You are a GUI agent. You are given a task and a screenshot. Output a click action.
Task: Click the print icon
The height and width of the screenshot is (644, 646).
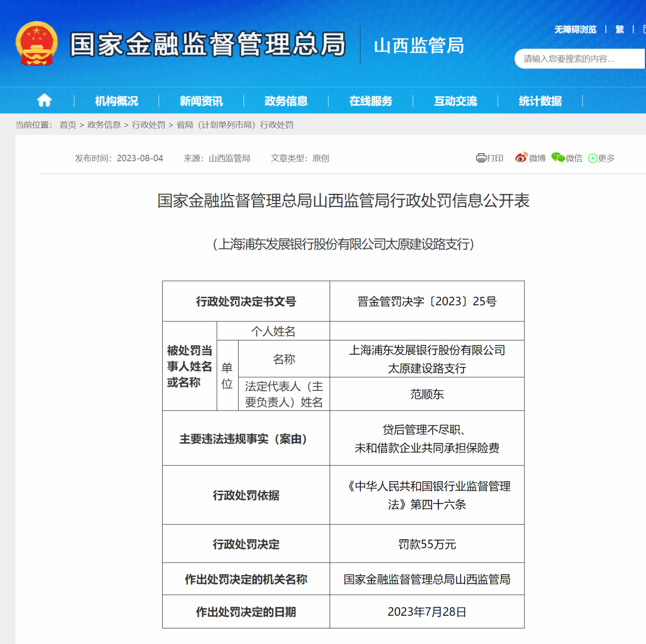tap(481, 158)
